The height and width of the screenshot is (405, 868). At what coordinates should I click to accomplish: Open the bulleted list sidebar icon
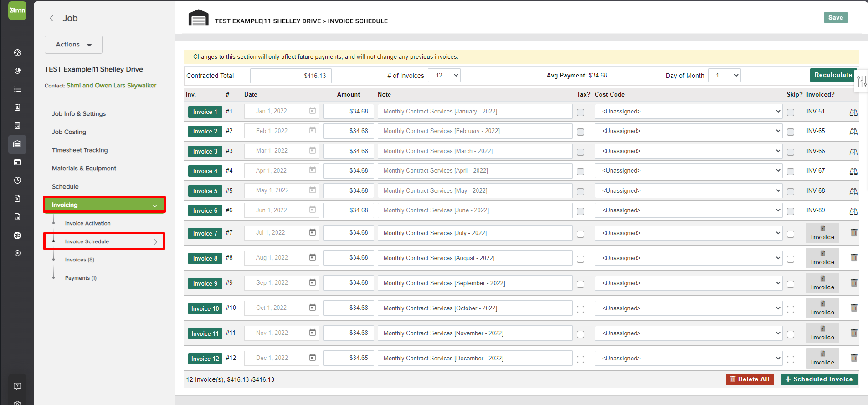17,89
